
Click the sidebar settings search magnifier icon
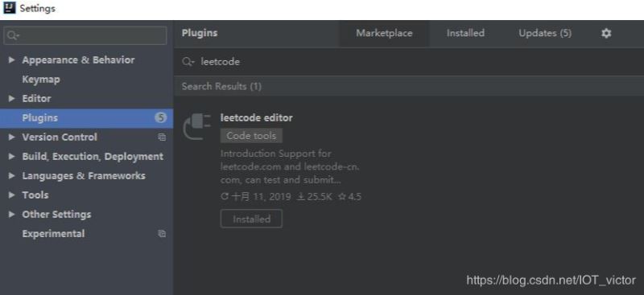[x=12, y=35]
